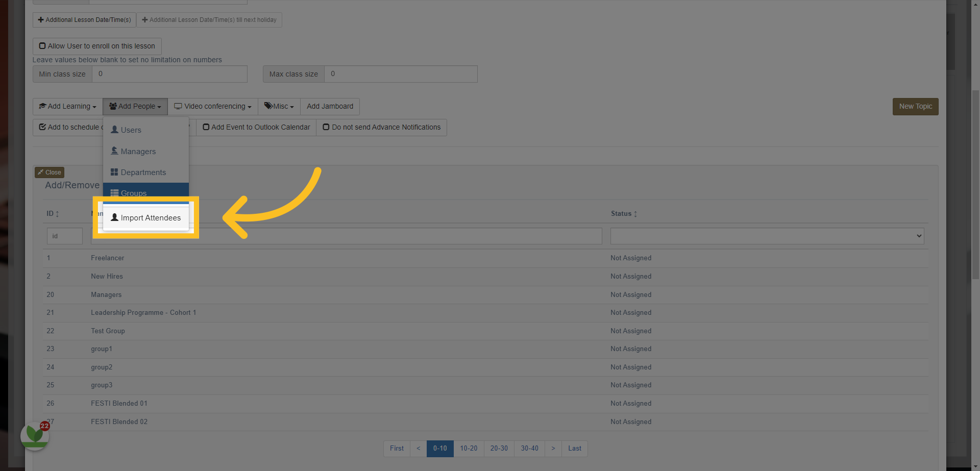
Task: Click the FESTI Blended 02 row
Action: coord(485,422)
